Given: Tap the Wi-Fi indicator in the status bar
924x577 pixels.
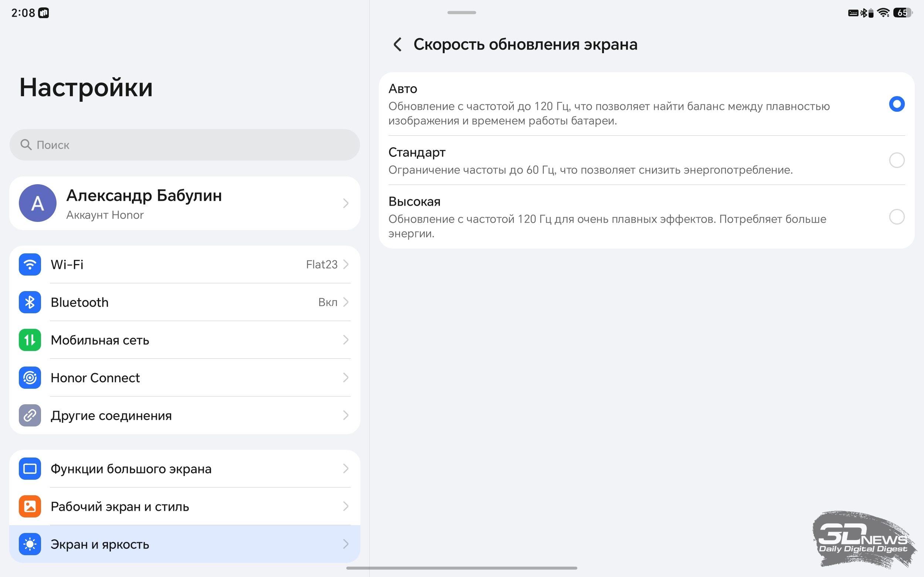Looking at the screenshot, I should (x=884, y=13).
